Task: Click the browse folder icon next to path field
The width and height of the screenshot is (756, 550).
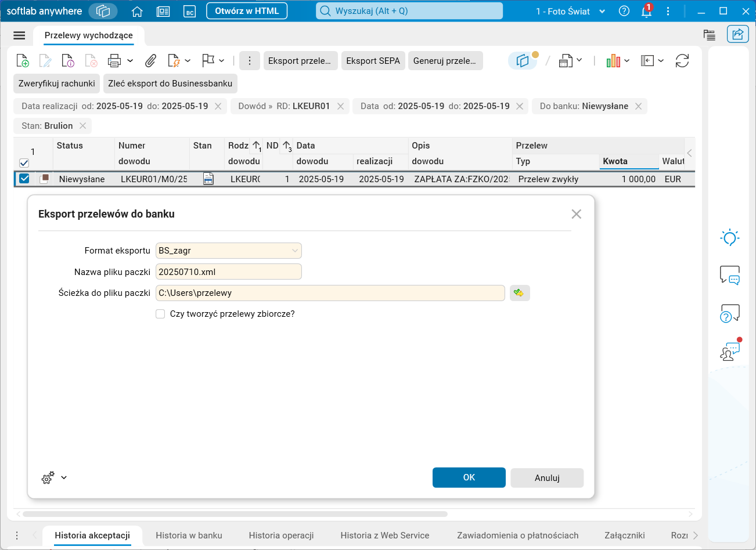Action: [520, 293]
